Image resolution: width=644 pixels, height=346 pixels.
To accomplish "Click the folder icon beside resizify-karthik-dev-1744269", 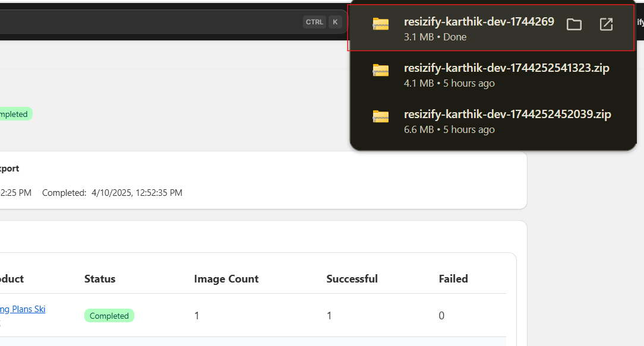I will (x=380, y=24).
